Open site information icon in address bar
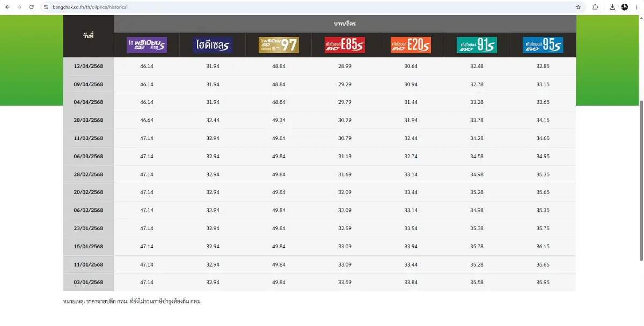The image size is (644, 326). click(x=46, y=7)
